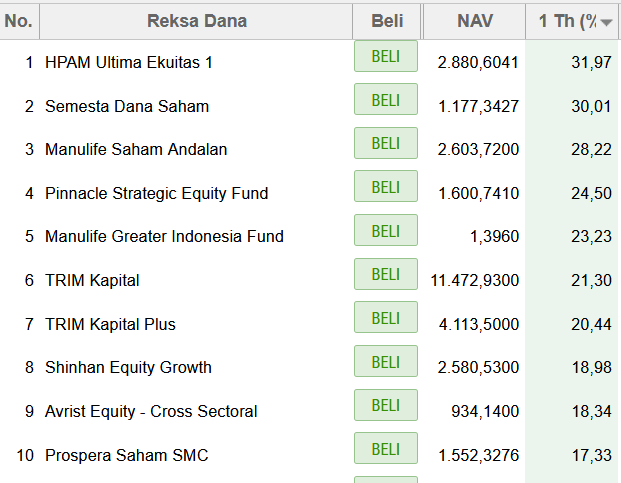Screen dimensions: 621x483
Task: Click the No. column header
Action: coord(19,21)
